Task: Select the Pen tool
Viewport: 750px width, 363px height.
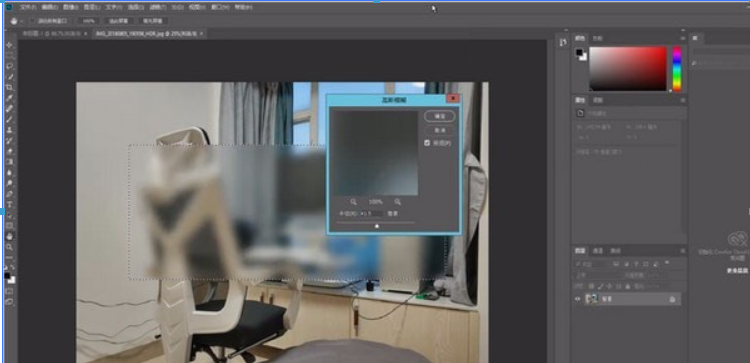Action: tap(9, 194)
